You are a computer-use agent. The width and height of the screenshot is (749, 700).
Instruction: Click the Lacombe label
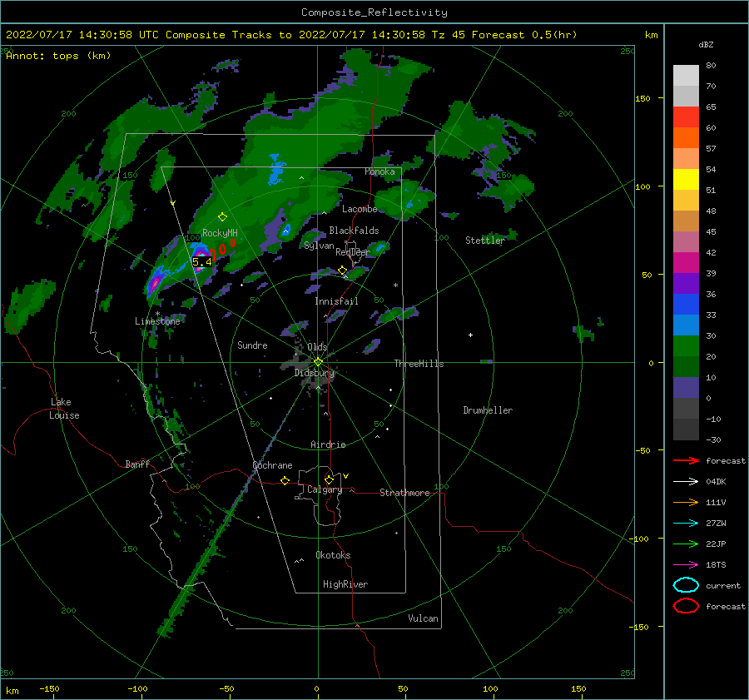point(360,209)
